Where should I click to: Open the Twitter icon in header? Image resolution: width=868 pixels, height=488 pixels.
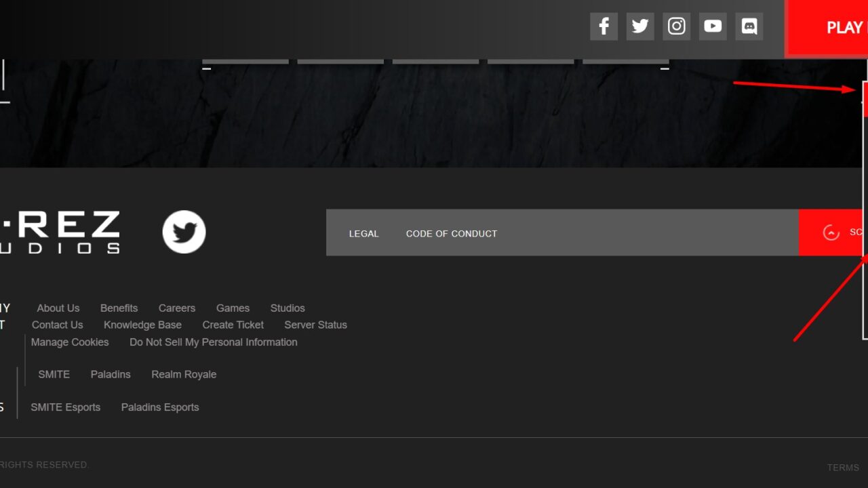click(x=640, y=26)
